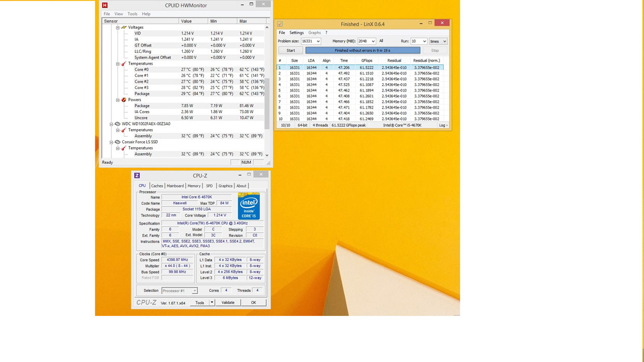Click the Powers flame icon
The image size is (644, 362).
[124, 100]
